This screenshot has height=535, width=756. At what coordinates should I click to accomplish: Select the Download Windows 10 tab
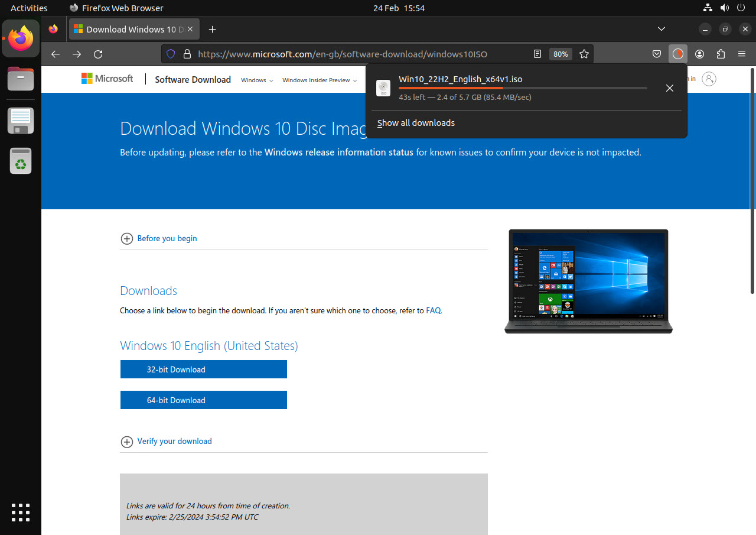tap(130, 29)
